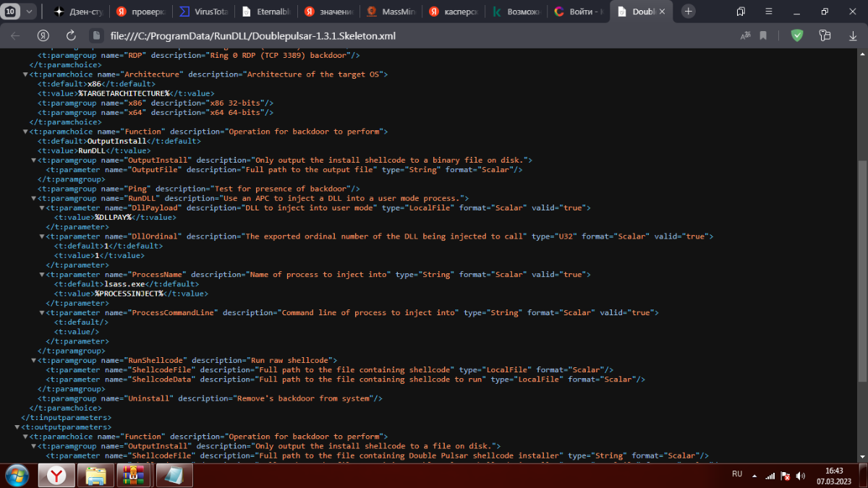The width and height of the screenshot is (868, 488).
Task: Collapse the DllPayload parameter node
Action: click(x=43, y=207)
